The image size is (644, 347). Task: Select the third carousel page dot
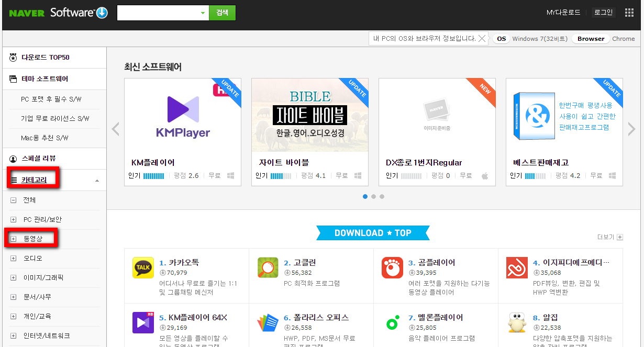382,197
